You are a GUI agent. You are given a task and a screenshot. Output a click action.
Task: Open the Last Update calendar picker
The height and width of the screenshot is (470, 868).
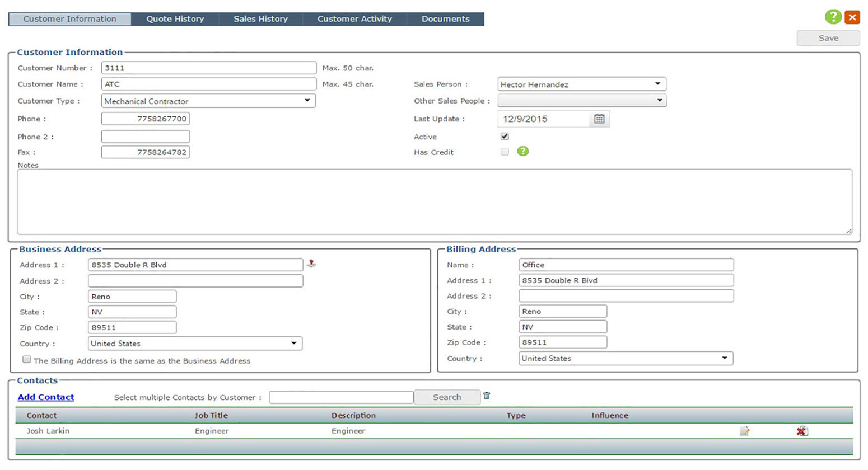599,119
